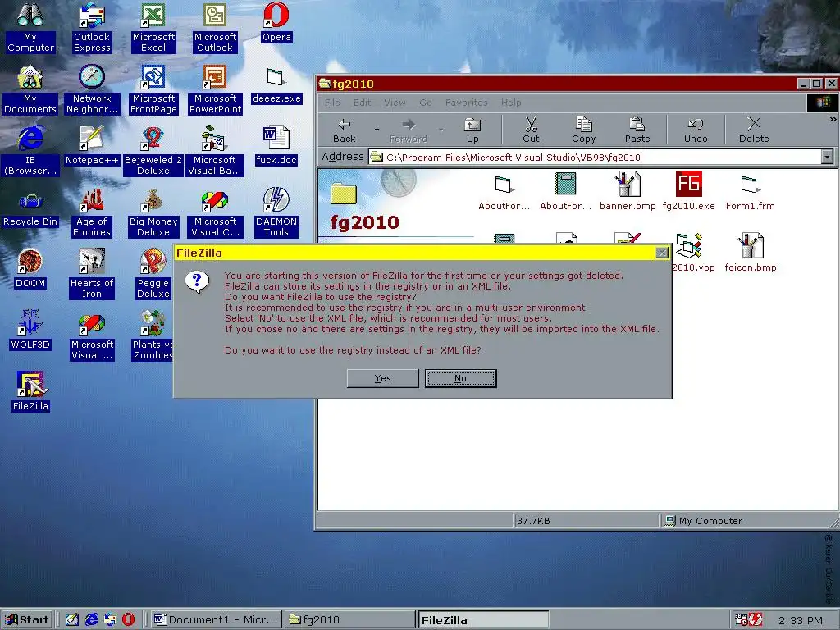The width and height of the screenshot is (840, 630).
Task: Launch Microsoft FrontPage shortcut
Action: 153,89
